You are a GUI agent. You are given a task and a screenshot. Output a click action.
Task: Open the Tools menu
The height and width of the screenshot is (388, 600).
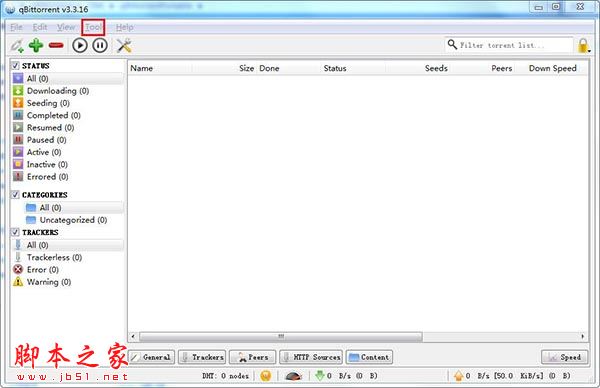click(x=93, y=27)
